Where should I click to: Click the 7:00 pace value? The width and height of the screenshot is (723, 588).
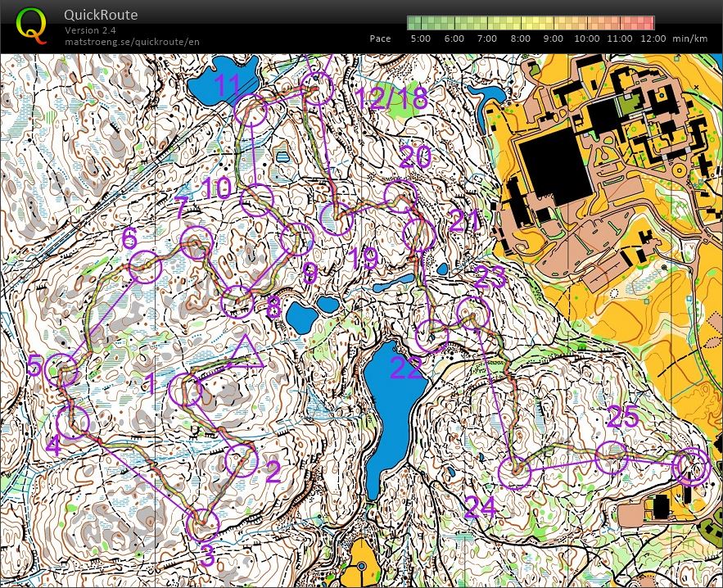click(487, 38)
